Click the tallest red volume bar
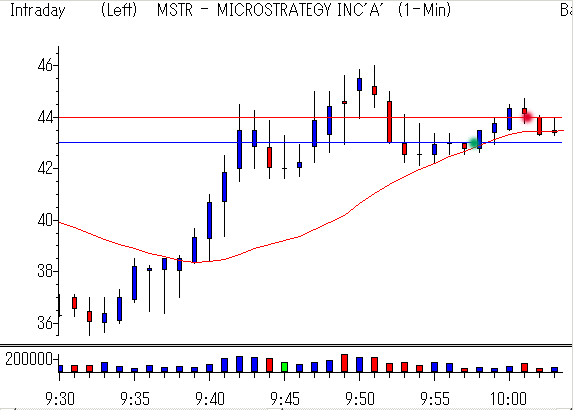 pos(344,363)
